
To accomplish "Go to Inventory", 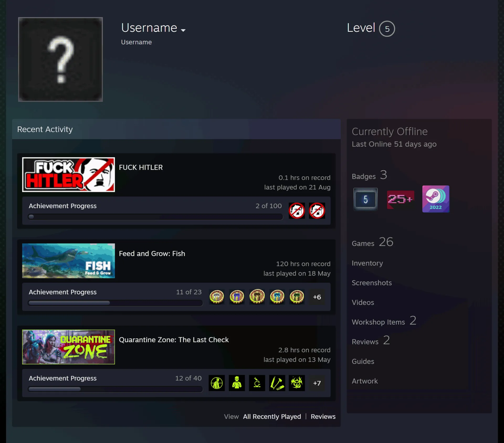I will 367,263.
